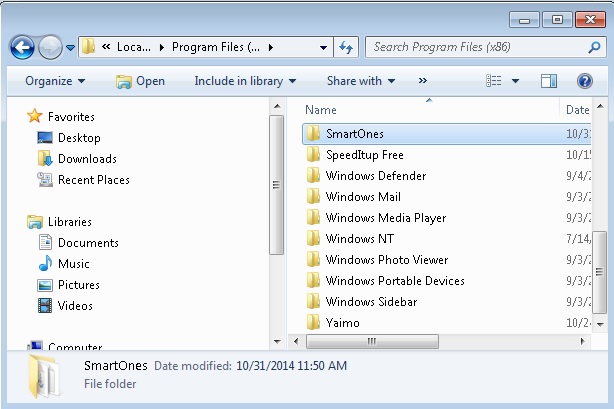Viewport: 614px width, 409px height.
Task: Click the Forward navigation arrow
Action: click(50, 47)
